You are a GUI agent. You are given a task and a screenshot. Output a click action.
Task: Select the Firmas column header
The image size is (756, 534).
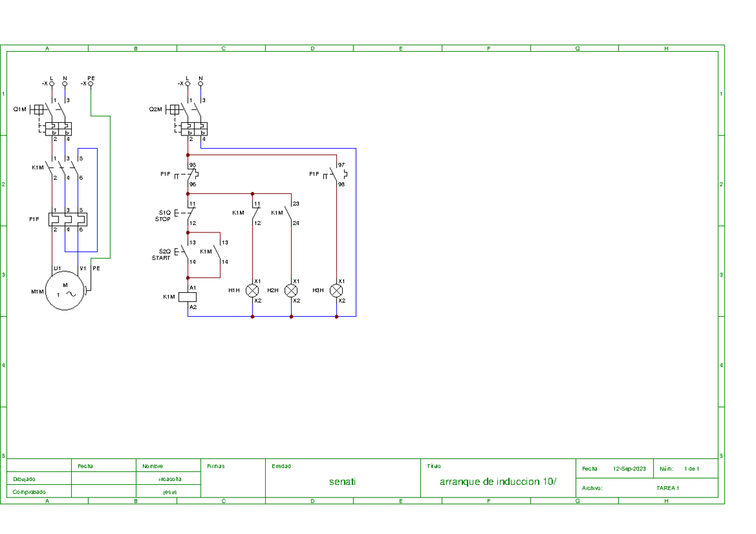pos(215,466)
